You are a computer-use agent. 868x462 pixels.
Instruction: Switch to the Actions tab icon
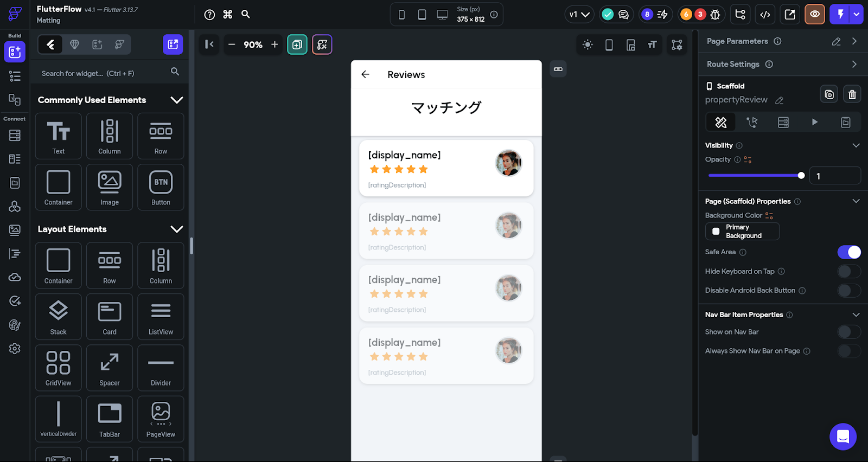752,123
